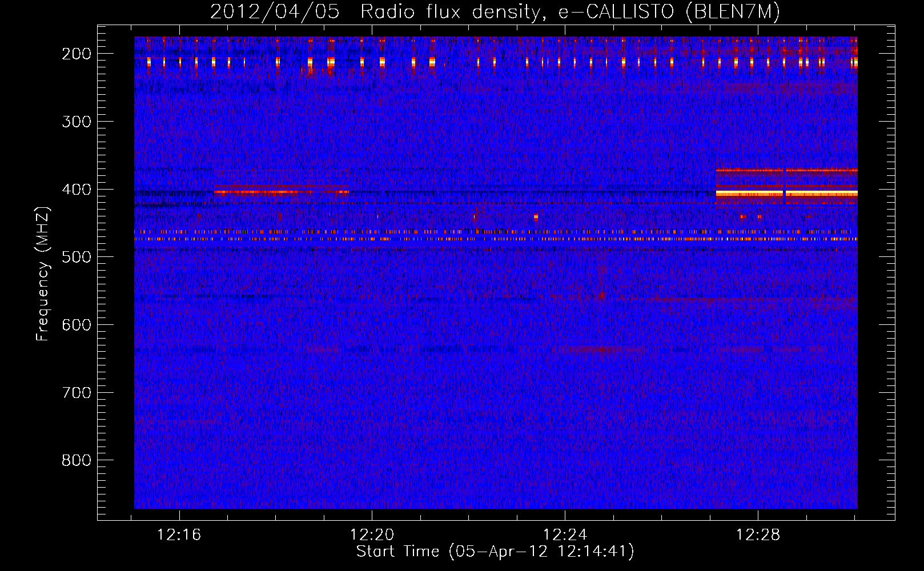Click the 700 frequency tick label
Viewport: 924px width, 571px height.
(77, 393)
